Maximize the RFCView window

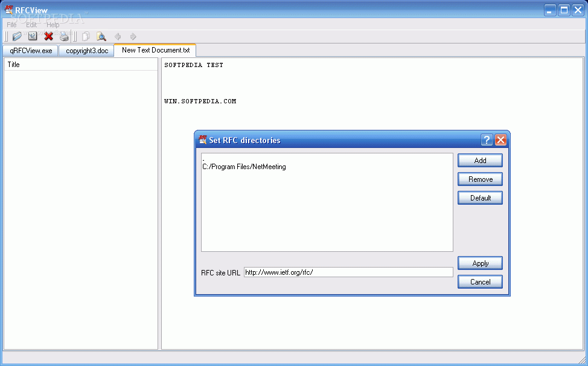coord(564,10)
